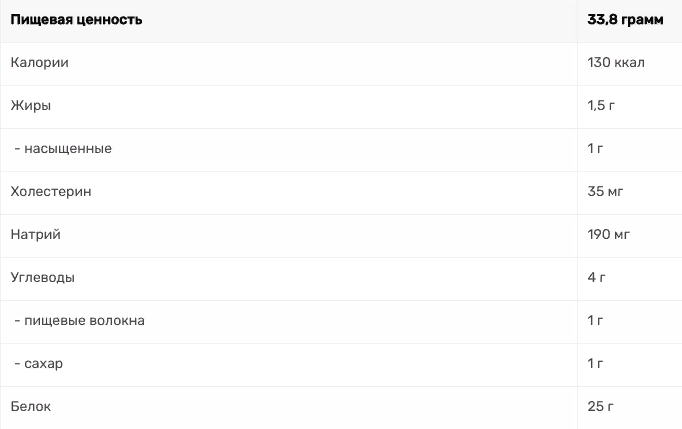682x429 pixels.
Task: Select the '190 мг' sodium value
Action: tap(608, 235)
